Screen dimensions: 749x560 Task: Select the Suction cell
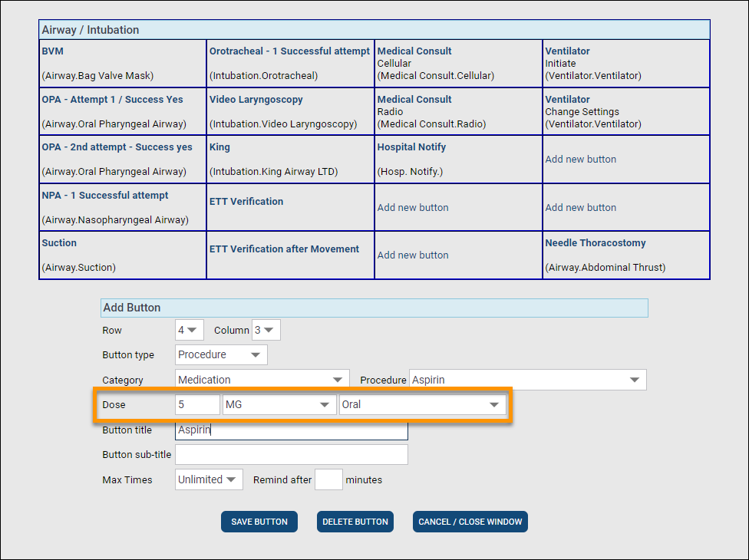tap(123, 255)
